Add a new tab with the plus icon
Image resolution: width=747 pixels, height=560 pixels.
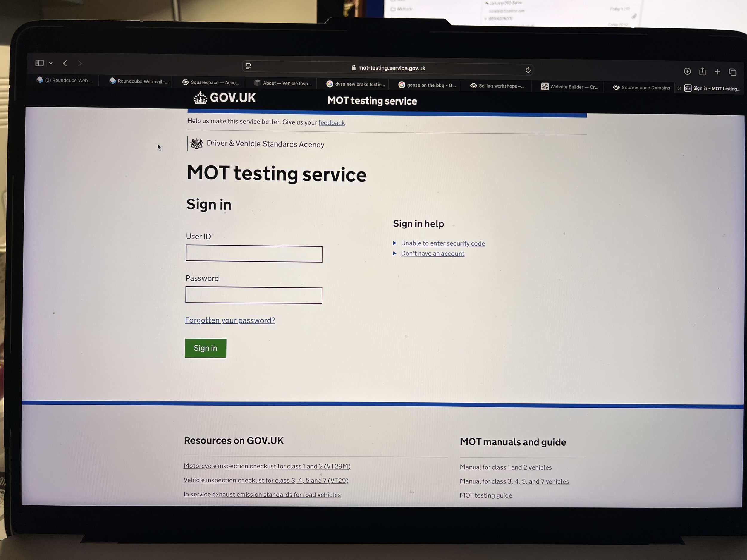717,72
